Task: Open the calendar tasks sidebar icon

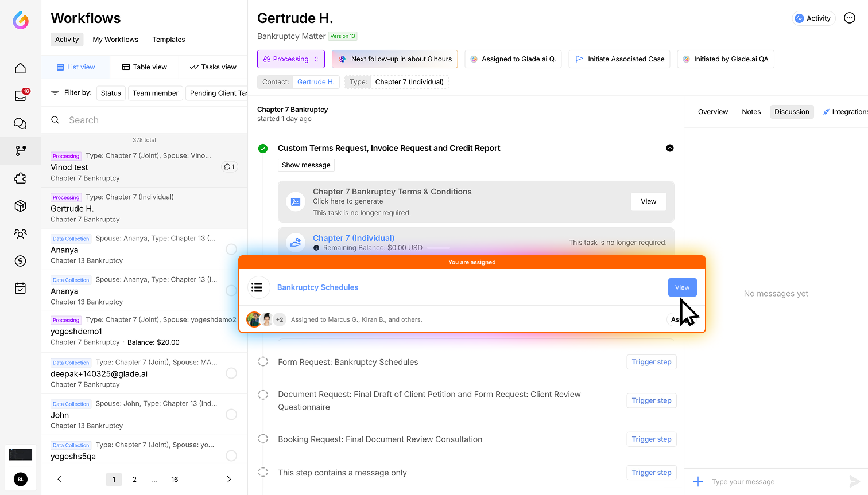Action: pyautogui.click(x=20, y=289)
